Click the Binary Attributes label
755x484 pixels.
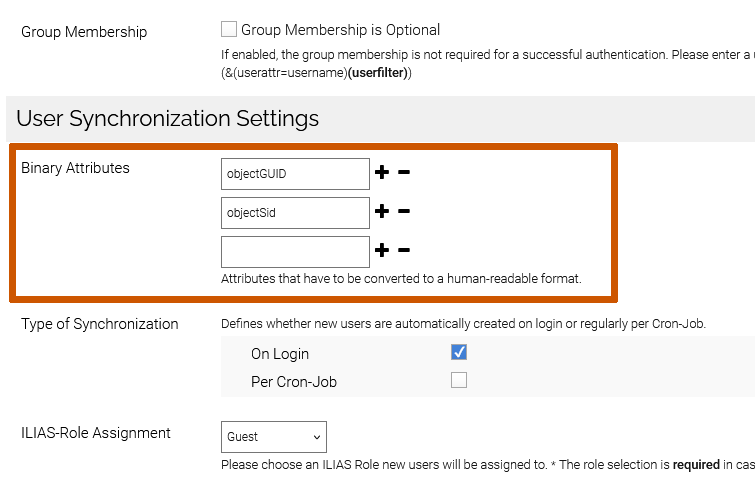76,168
